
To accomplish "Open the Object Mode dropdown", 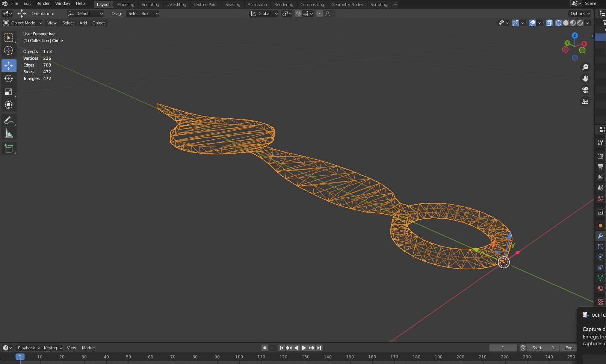I will [23, 23].
